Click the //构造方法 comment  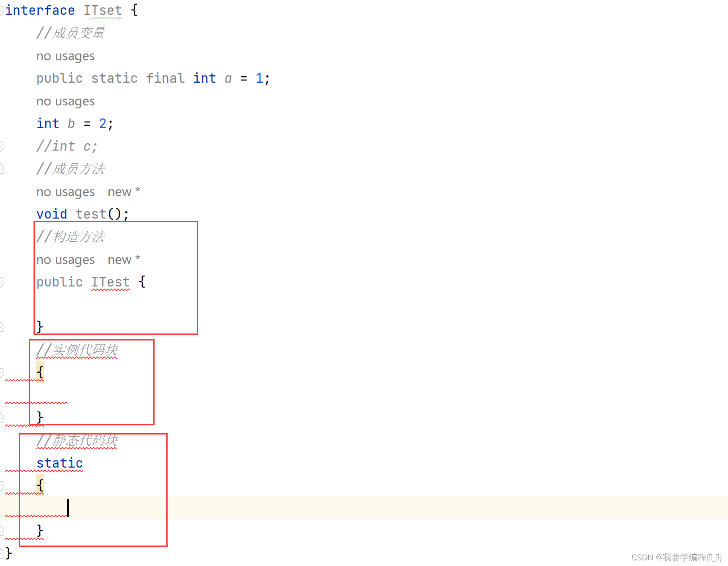tap(71, 237)
